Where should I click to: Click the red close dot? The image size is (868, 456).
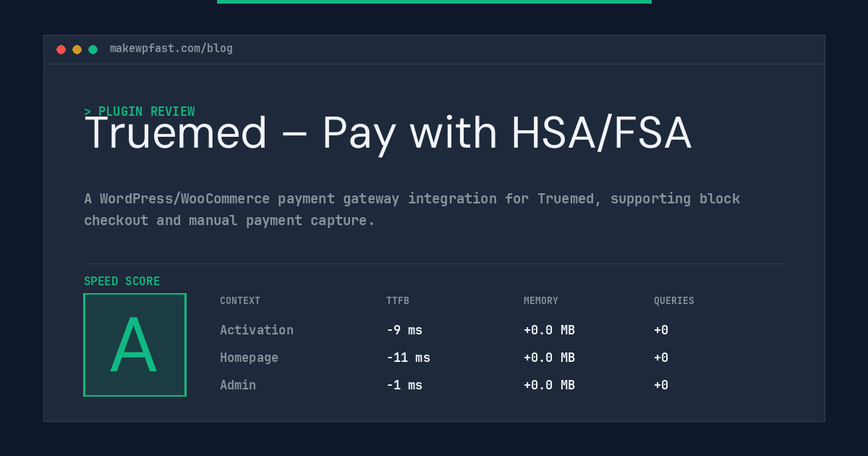[x=61, y=49]
